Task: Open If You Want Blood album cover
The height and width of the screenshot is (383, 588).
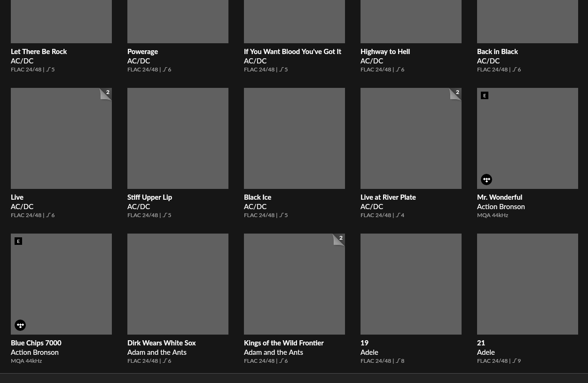Action: [x=294, y=21]
